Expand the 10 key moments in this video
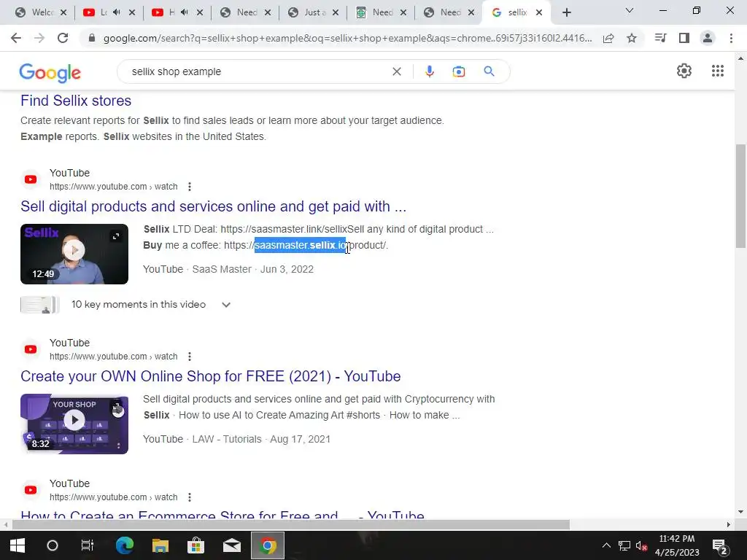 point(226,305)
